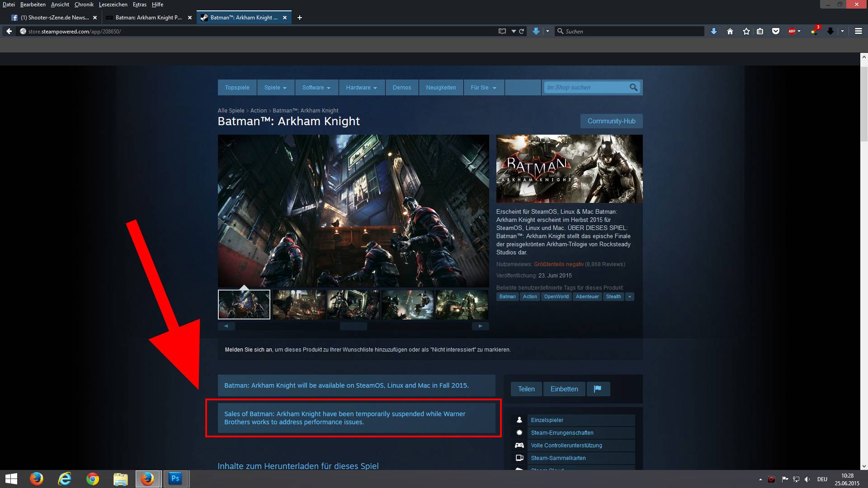Report the product with the flag icon
The height and width of the screenshot is (488, 868).
click(598, 389)
